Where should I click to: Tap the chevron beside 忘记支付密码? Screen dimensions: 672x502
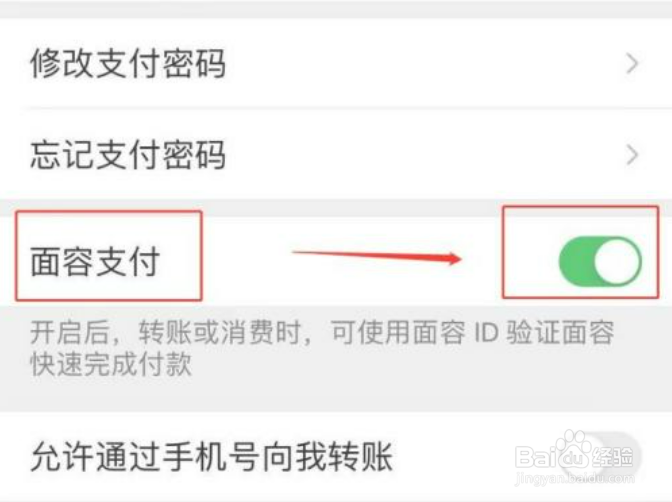click(632, 155)
